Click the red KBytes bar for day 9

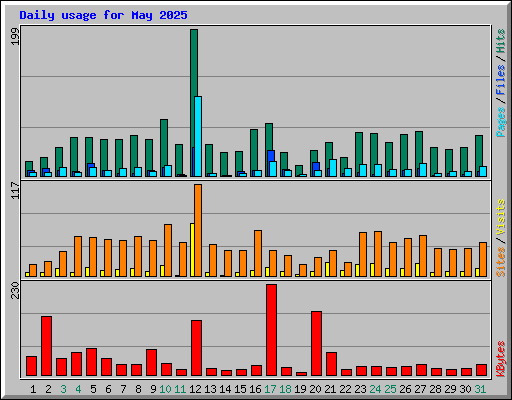tap(151, 363)
